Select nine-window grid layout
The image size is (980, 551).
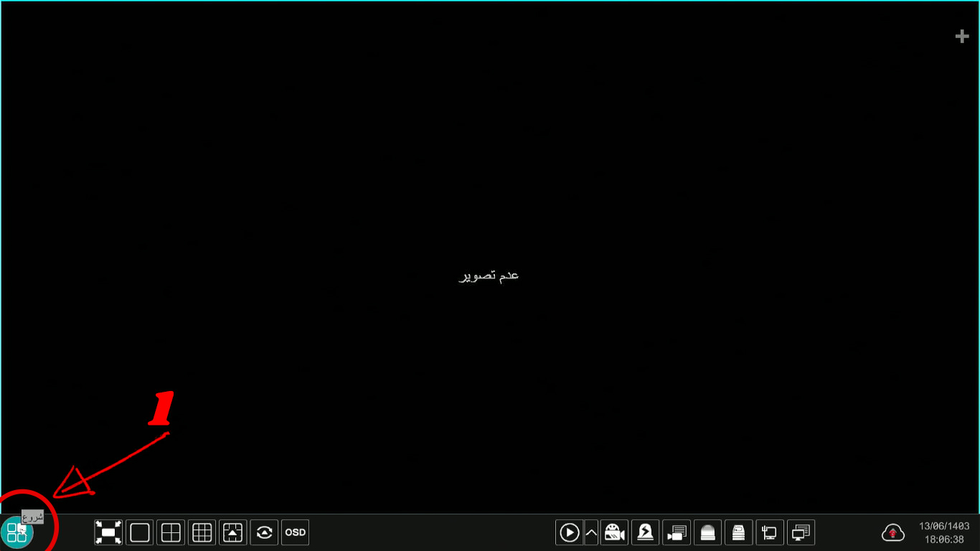(202, 532)
